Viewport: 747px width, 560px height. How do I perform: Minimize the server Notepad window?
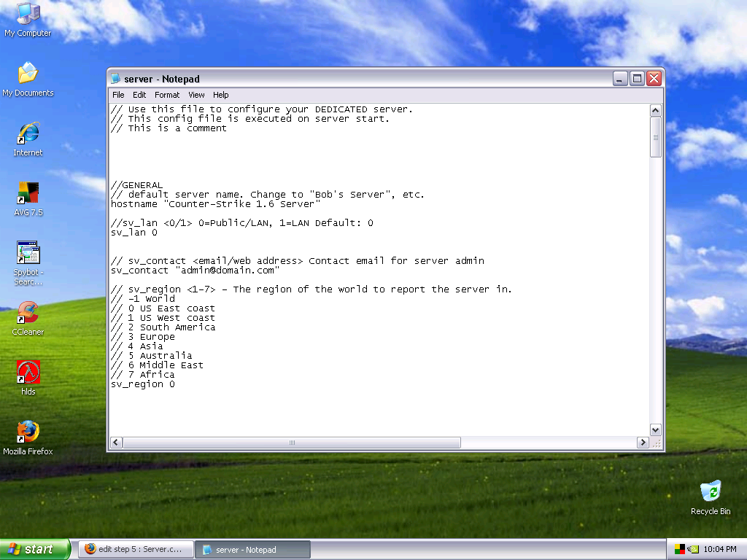click(620, 79)
